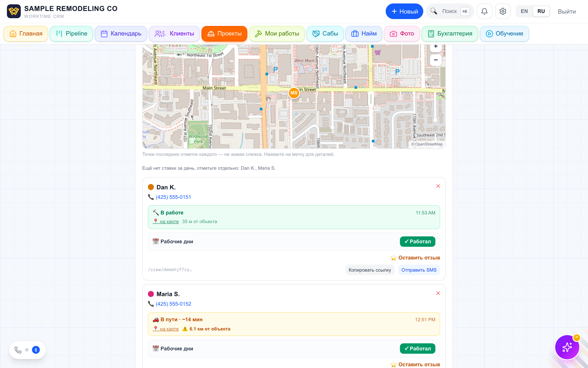The image size is (588, 368).
Task: Open Бухгалтерия tab
Action: pos(450,34)
